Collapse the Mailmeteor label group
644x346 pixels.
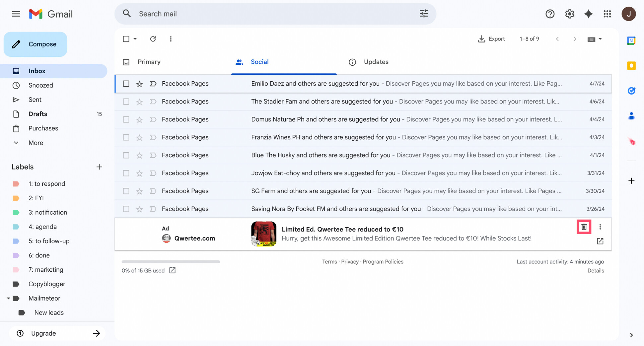point(9,298)
